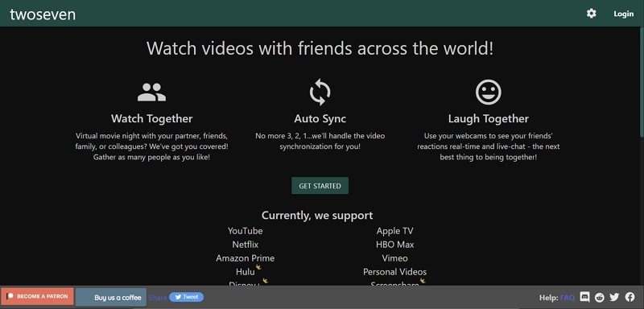
Task: Click the Auto Sync heading
Action: tap(320, 119)
